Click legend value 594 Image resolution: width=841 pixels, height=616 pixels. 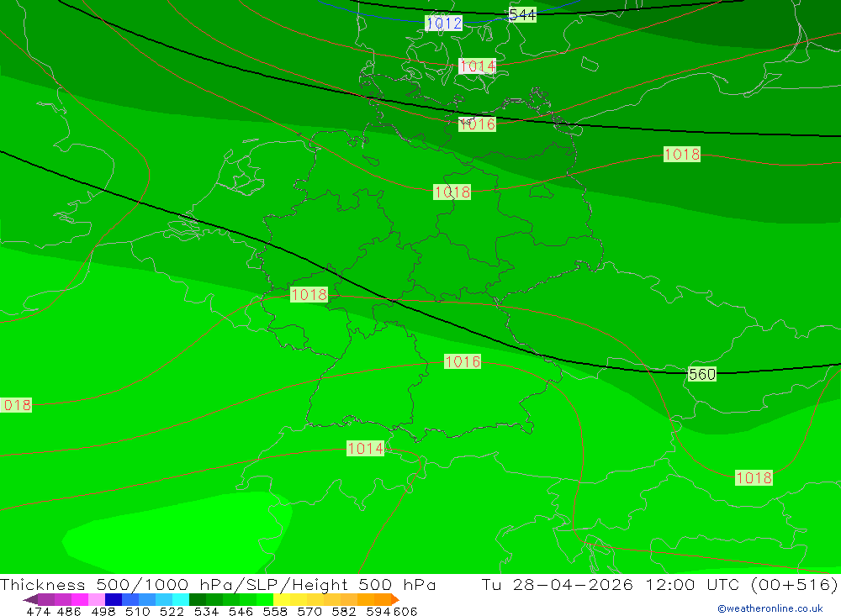click(x=378, y=611)
